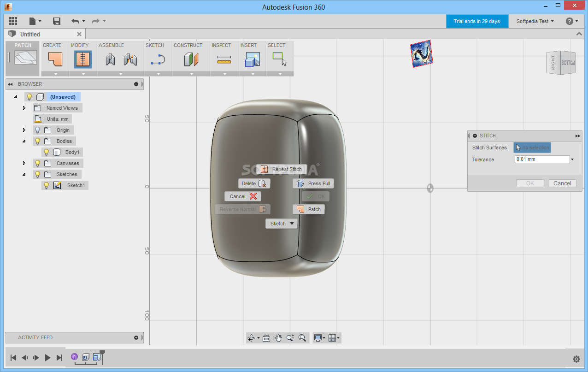The width and height of the screenshot is (588, 372).
Task: Click the Tolerance input field
Action: [542, 159]
